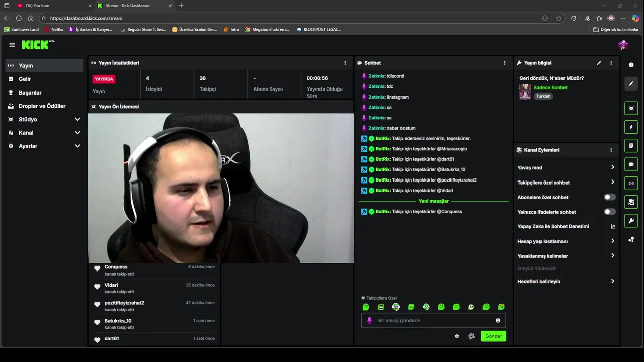Open Yapay Zeka ile Sohbet Denetimi external link
This screenshot has width=644, height=362.
click(x=613, y=226)
